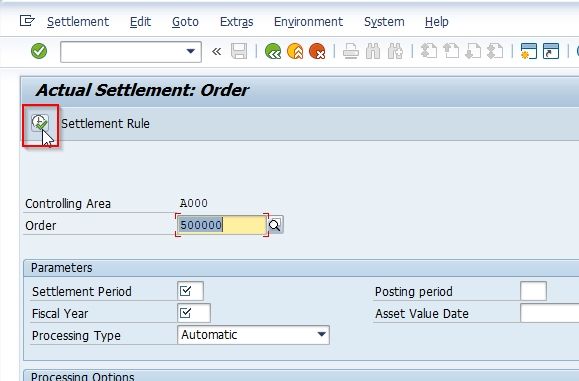Click the green Back arrow icon

click(273, 51)
